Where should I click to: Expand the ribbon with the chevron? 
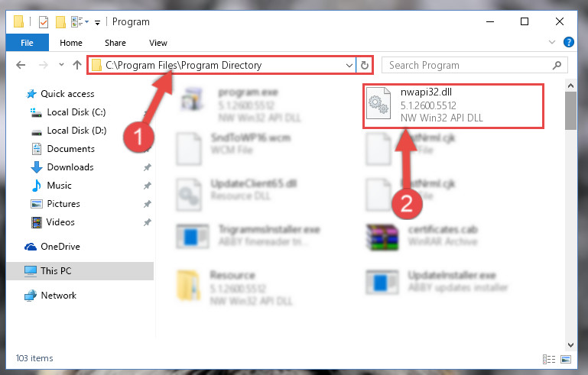(x=552, y=42)
